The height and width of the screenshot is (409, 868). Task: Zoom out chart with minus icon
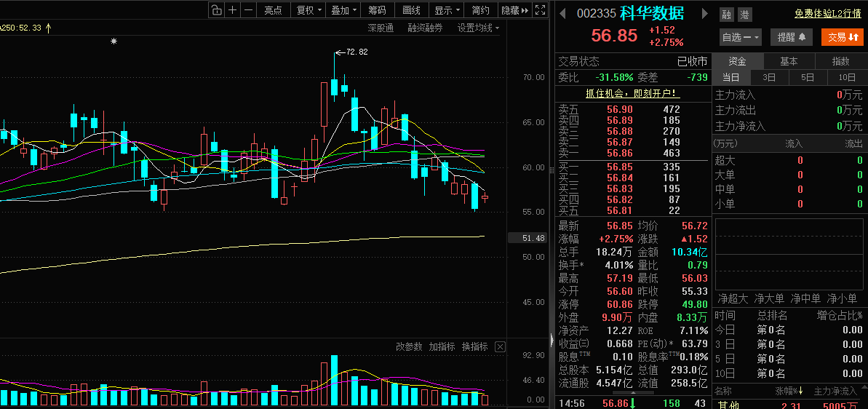click(249, 10)
